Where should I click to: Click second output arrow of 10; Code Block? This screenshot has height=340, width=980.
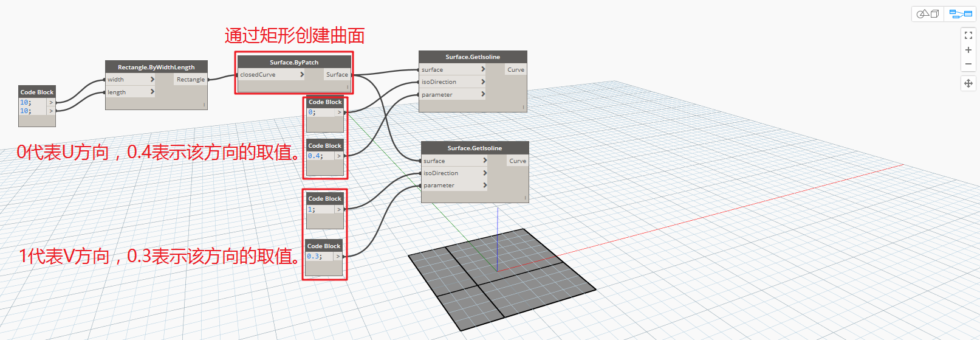point(51,111)
